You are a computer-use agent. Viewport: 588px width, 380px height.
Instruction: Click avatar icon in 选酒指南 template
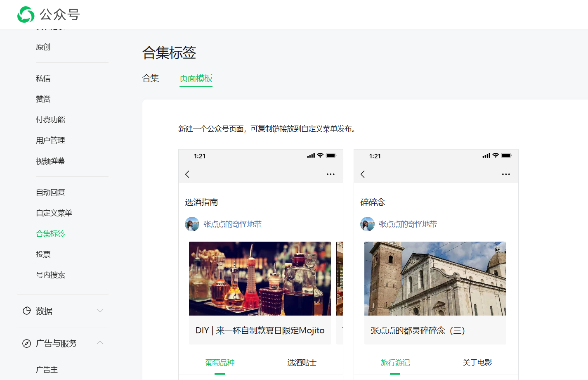pyautogui.click(x=192, y=224)
